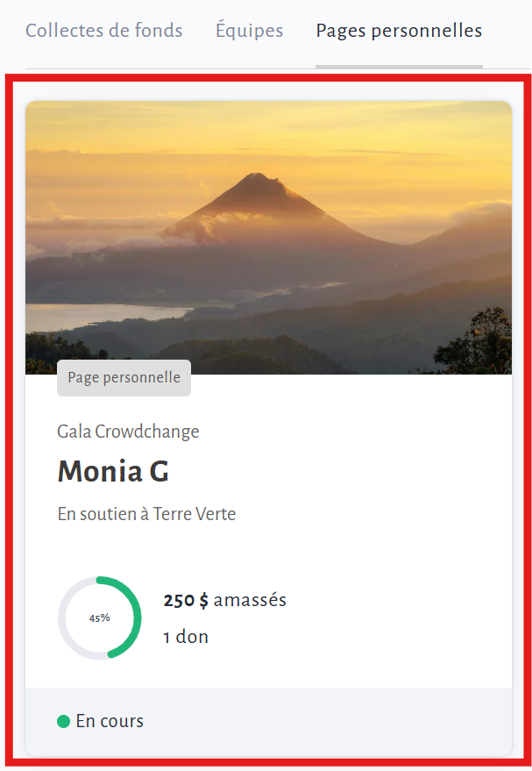
Task: Click the 250 $ amassés amount
Action: [x=224, y=601]
